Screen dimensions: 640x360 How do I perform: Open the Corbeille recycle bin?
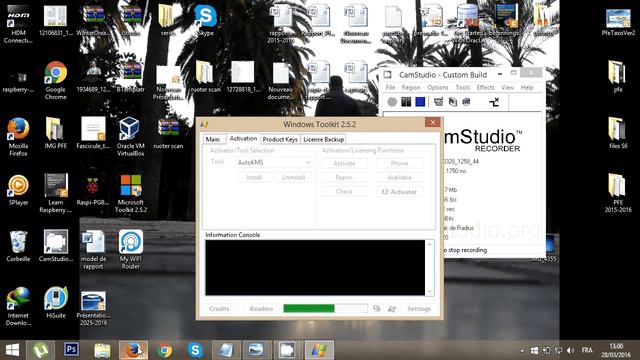18,246
